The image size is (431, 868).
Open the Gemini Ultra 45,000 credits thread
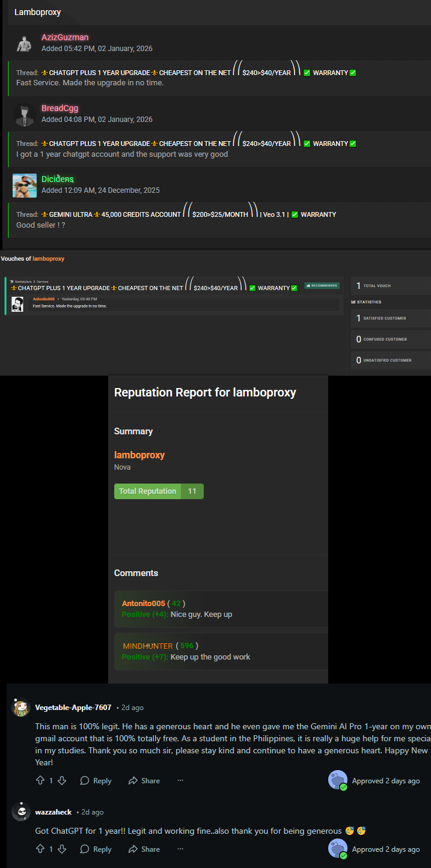point(188,214)
